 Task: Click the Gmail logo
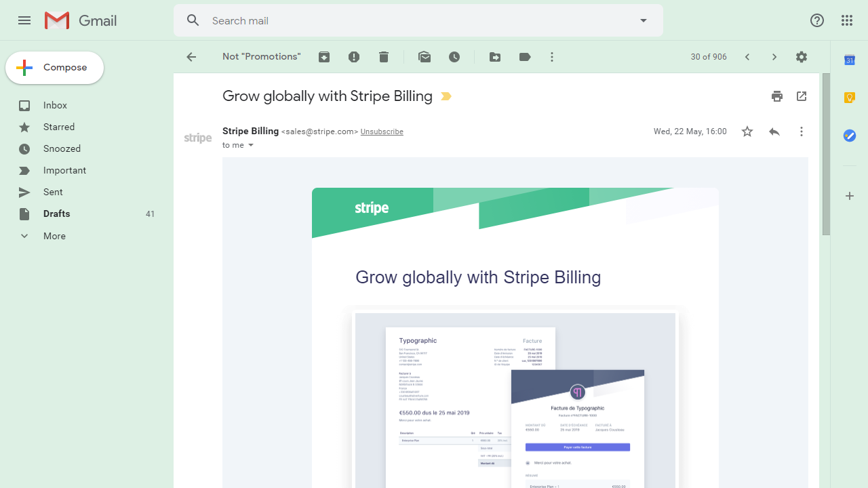tap(81, 20)
